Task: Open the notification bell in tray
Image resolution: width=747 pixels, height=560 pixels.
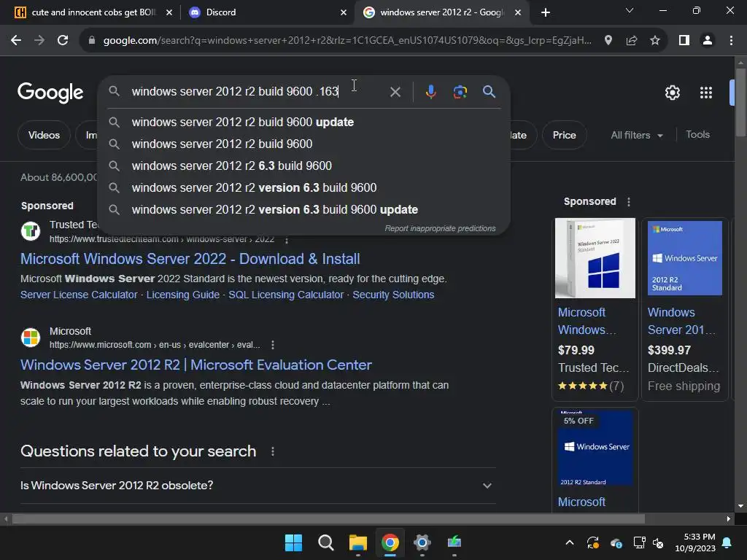Action: pyautogui.click(x=727, y=542)
